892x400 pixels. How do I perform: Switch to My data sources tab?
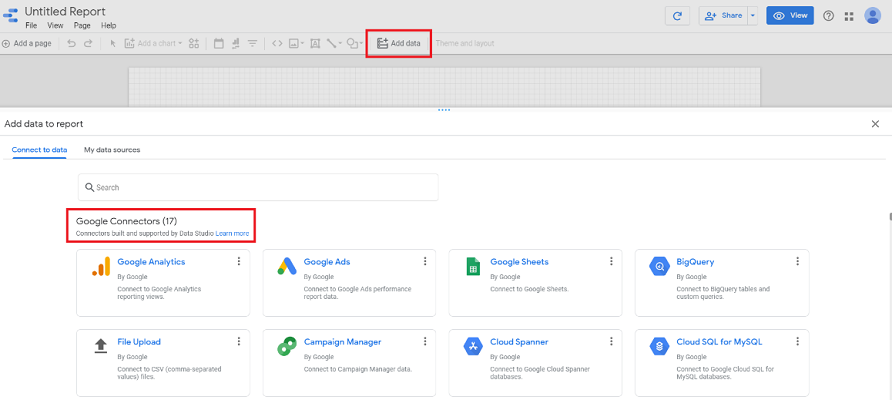(112, 150)
